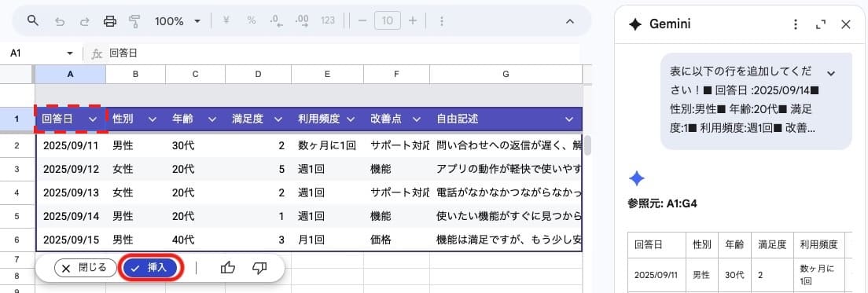Click the font size field showing 10

click(388, 21)
